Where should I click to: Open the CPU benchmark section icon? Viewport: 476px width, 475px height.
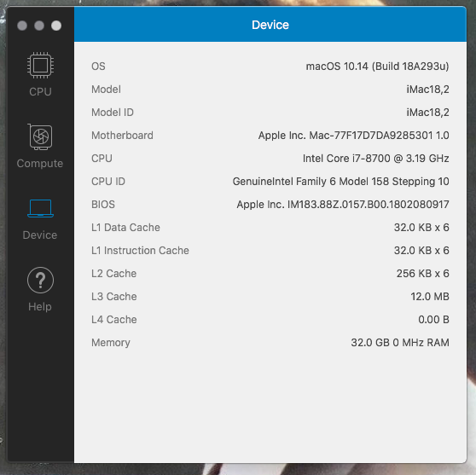pos(40,65)
